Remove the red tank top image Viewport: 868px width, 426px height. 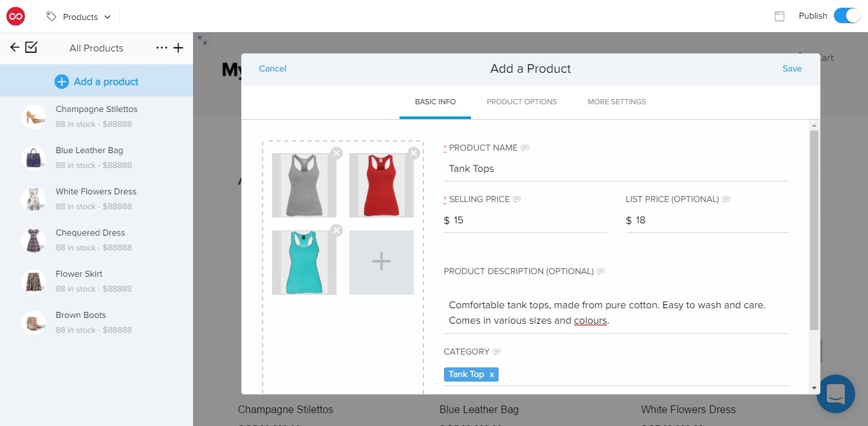click(x=414, y=153)
